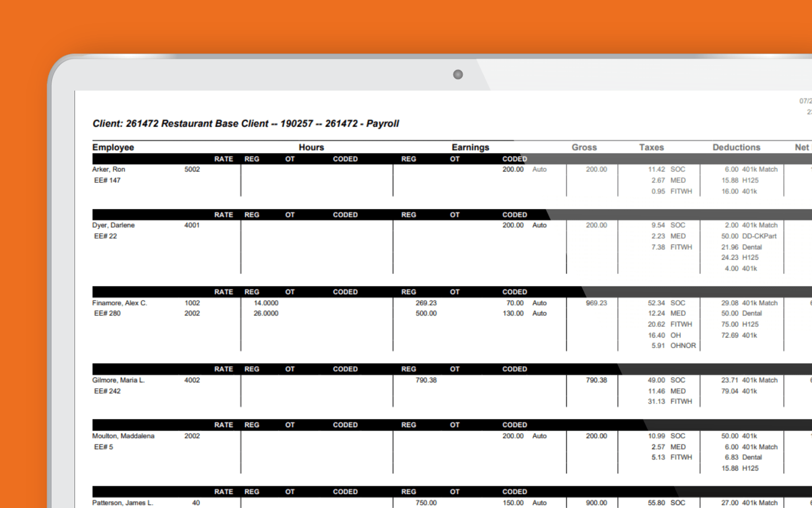Click employee number EE# 22
Screen dimensions: 812x508
[x=105, y=236]
